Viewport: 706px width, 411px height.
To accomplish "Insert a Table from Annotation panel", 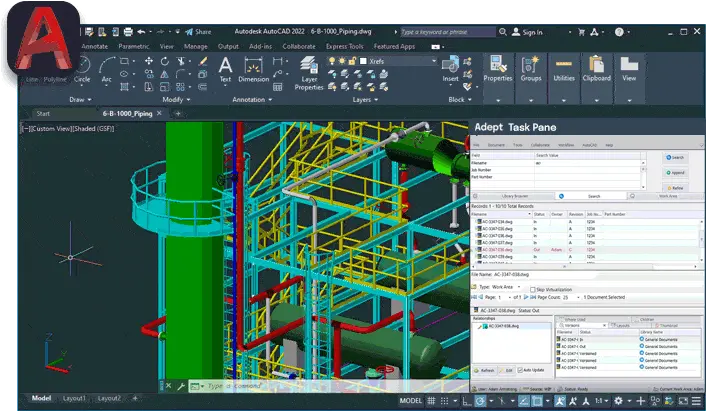I will pos(278,87).
